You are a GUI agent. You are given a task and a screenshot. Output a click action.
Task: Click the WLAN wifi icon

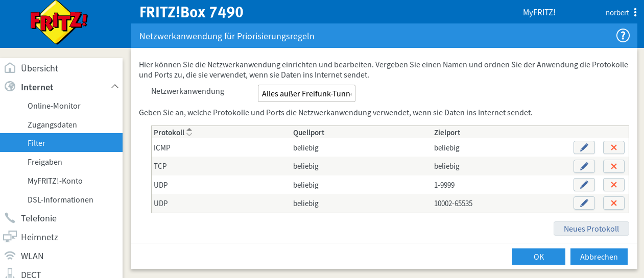tap(10, 256)
